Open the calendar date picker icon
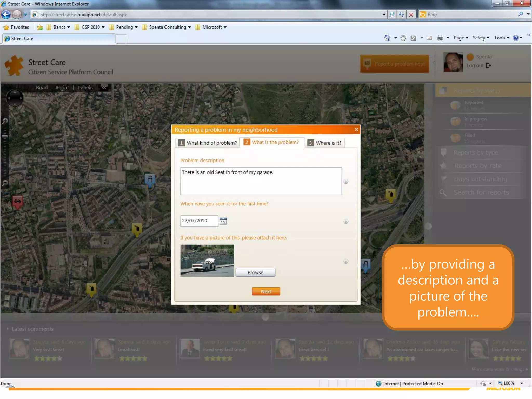Viewport: 532px width, 399px height. tap(223, 221)
